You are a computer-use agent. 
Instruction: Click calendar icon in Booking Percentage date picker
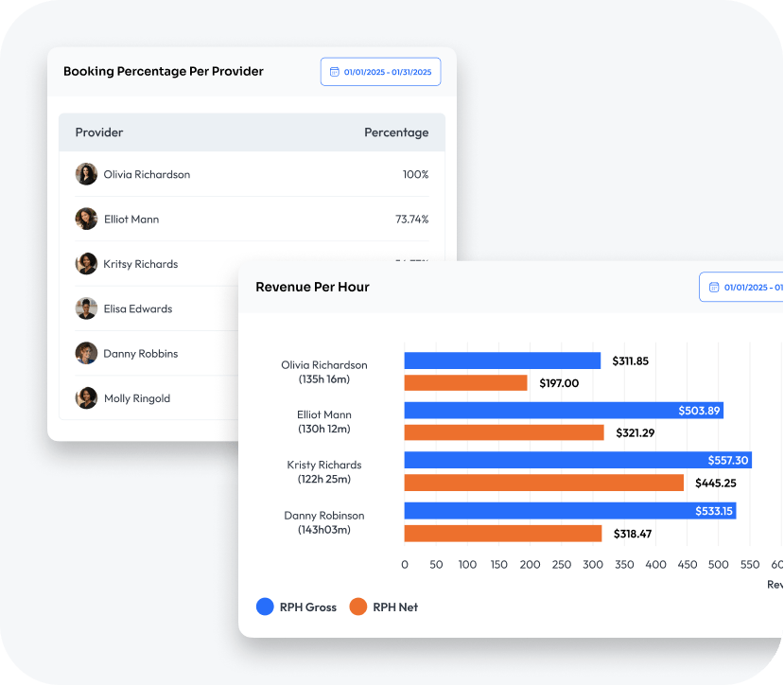[334, 72]
